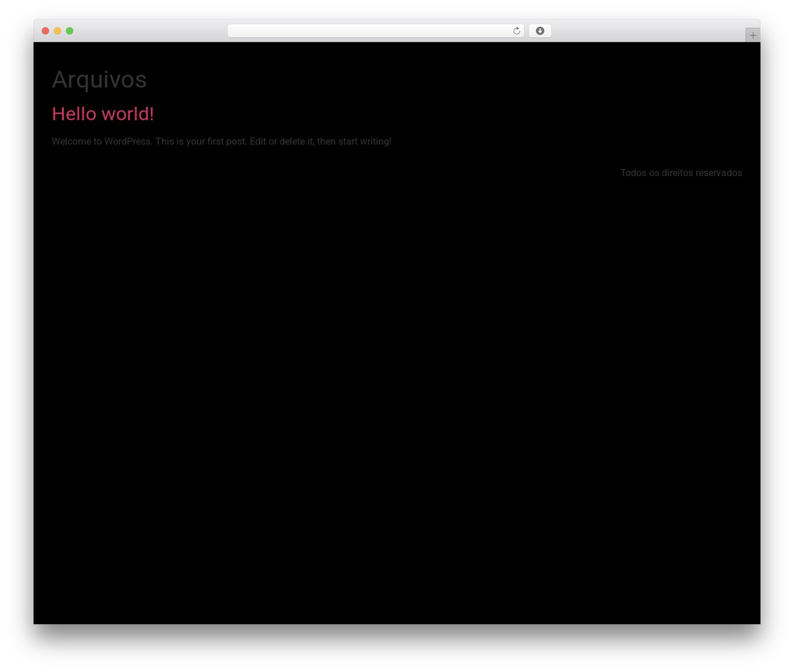Close the window with red button
Viewport: 794px width, 672px height.
[45, 31]
